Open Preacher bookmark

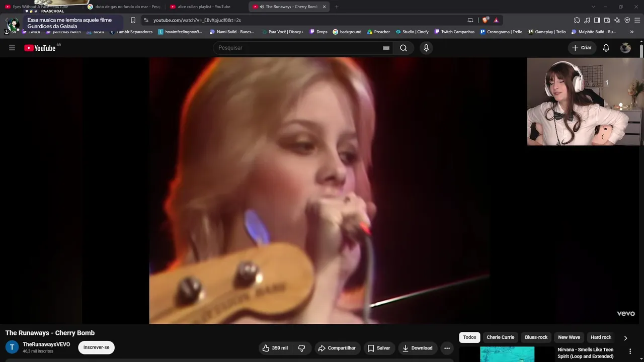pyautogui.click(x=378, y=32)
